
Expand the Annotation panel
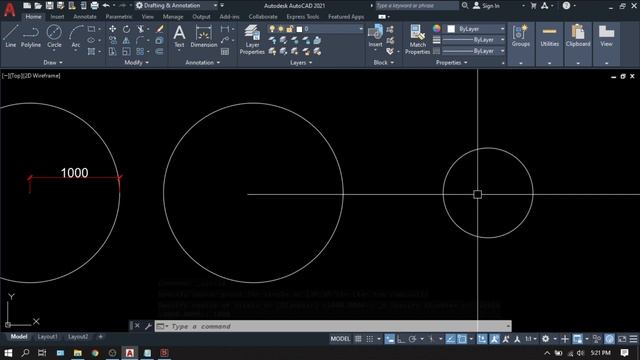click(x=202, y=62)
